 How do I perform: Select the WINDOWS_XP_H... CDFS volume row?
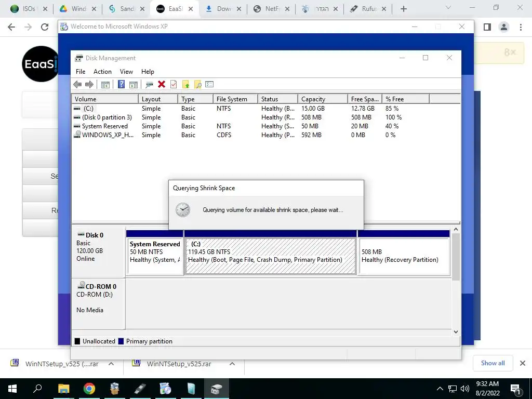pos(265,135)
